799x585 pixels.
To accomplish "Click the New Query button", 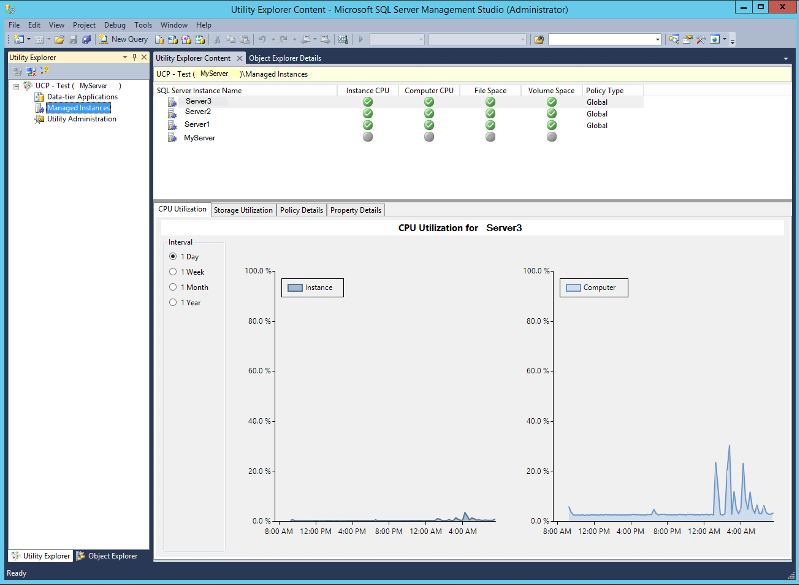I will [123, 39].
